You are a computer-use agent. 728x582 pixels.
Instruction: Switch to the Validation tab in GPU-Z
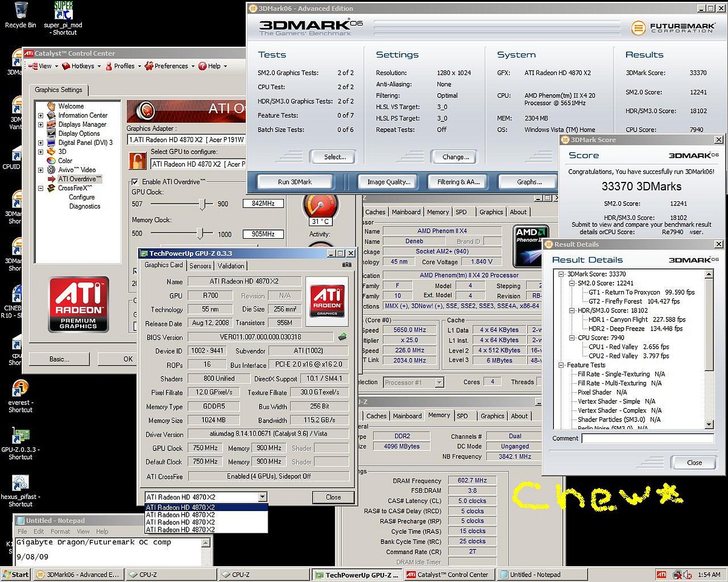[x=231, y=266]
